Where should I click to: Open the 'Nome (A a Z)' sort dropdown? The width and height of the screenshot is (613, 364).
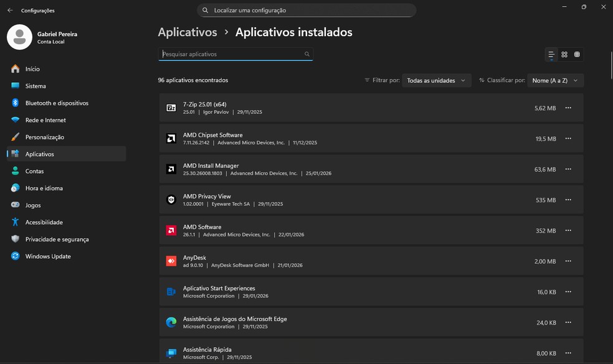pos(555,80)
